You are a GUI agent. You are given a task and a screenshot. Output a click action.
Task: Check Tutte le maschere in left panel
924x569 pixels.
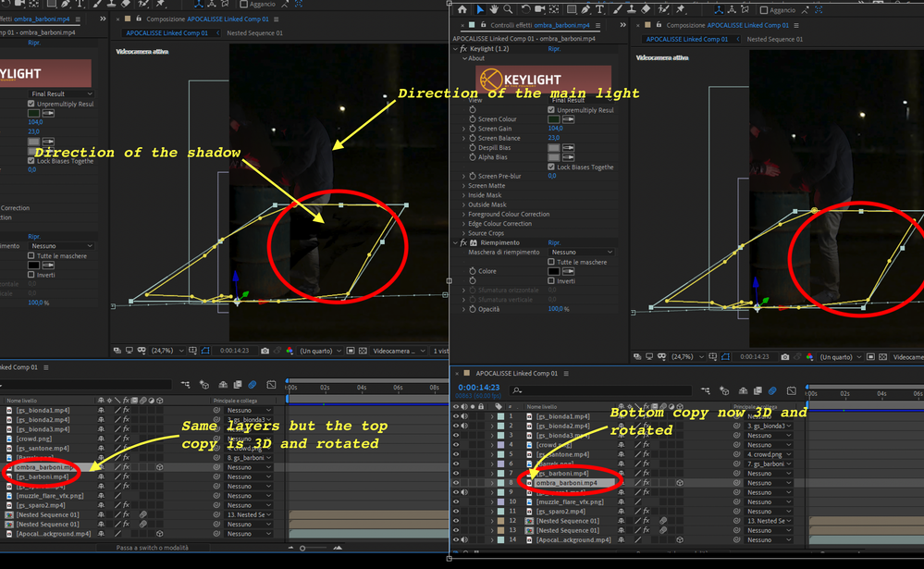coord(31,256)
